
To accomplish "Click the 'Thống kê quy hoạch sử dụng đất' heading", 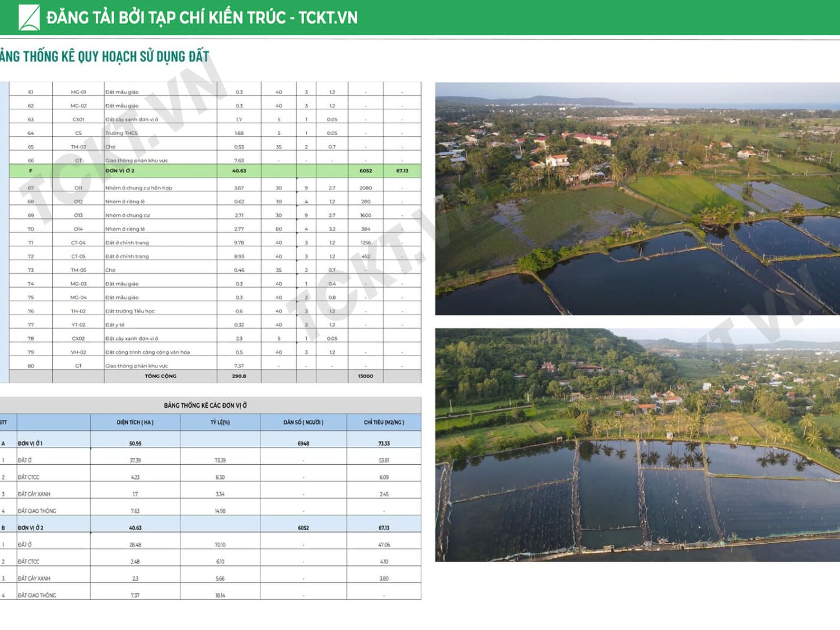I will 105,57.
